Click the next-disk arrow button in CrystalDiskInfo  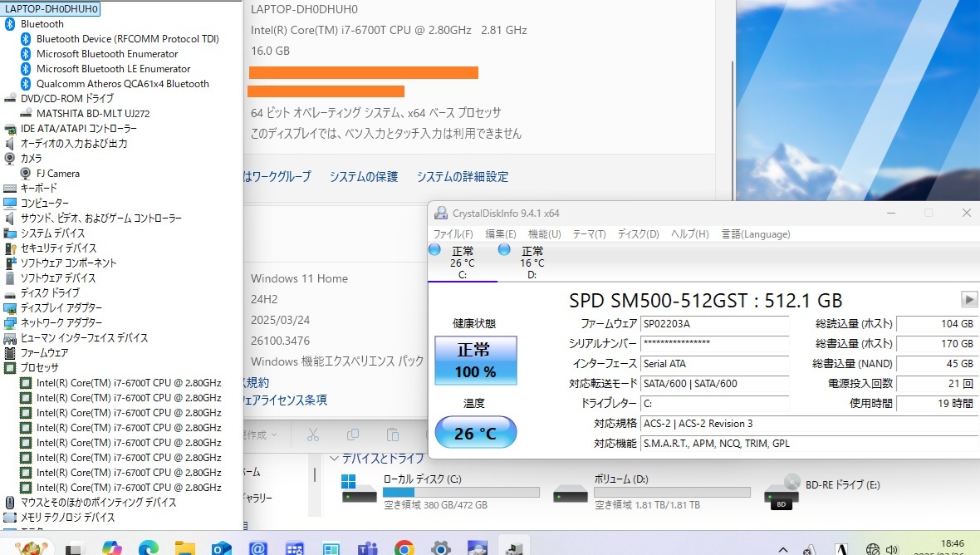tap(968, 300)
